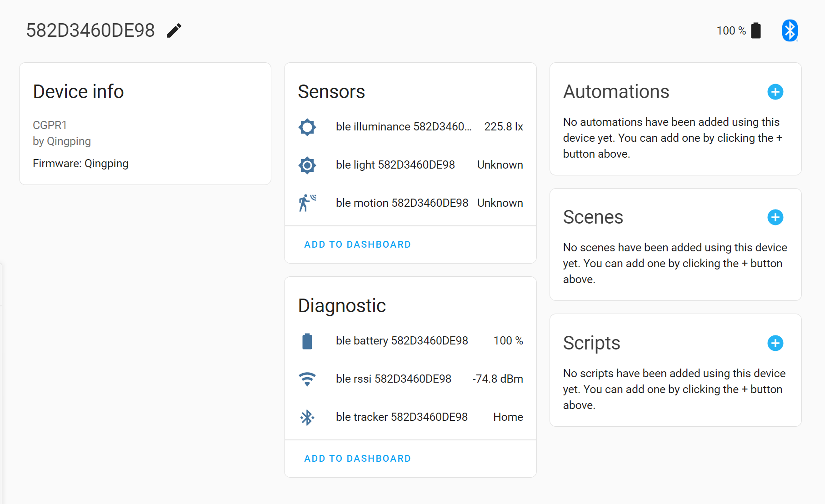This screenshot has height=504, width=825.
Task: Click the ble light sensor icon
Action: (x=307, y=165)
